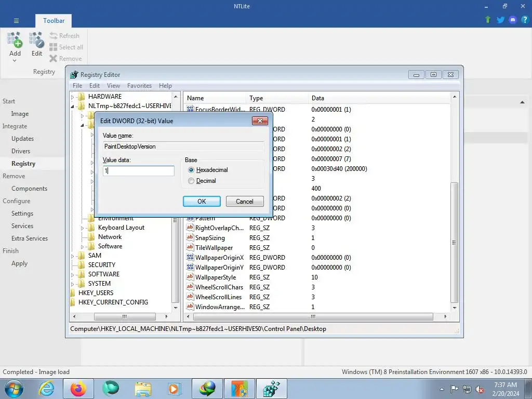Screen dimensions: 532x399
Task: Open the File menu in Registry Editor
Action: pos(77,86)
